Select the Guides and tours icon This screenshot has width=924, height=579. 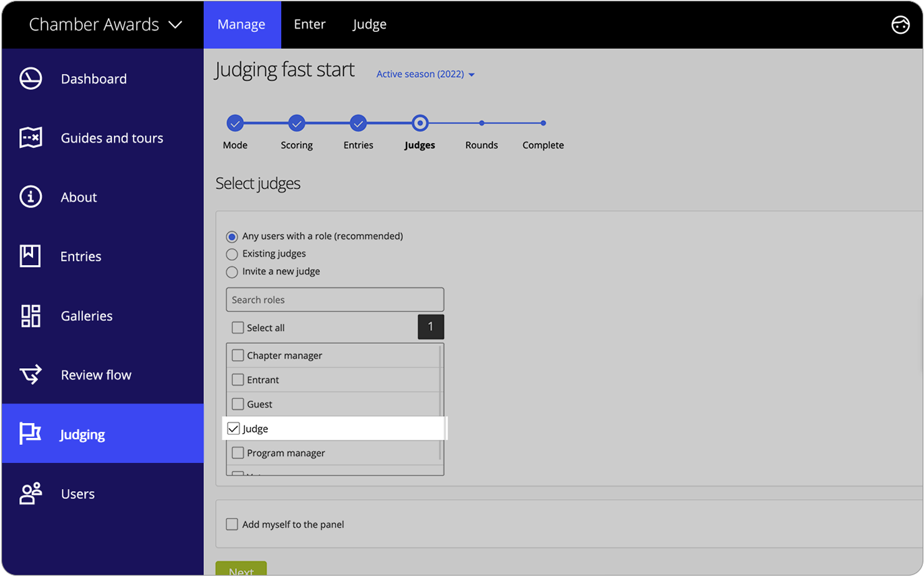(x=30, y=138)
